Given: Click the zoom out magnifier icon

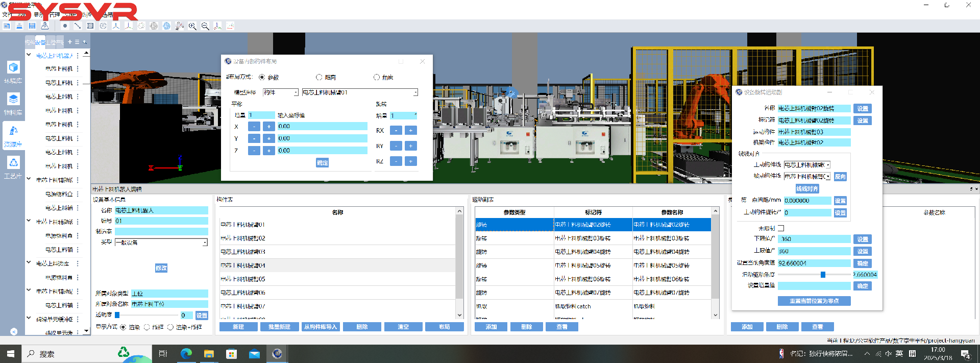Looking at the screenshot, I should click(x=205, y=26).
